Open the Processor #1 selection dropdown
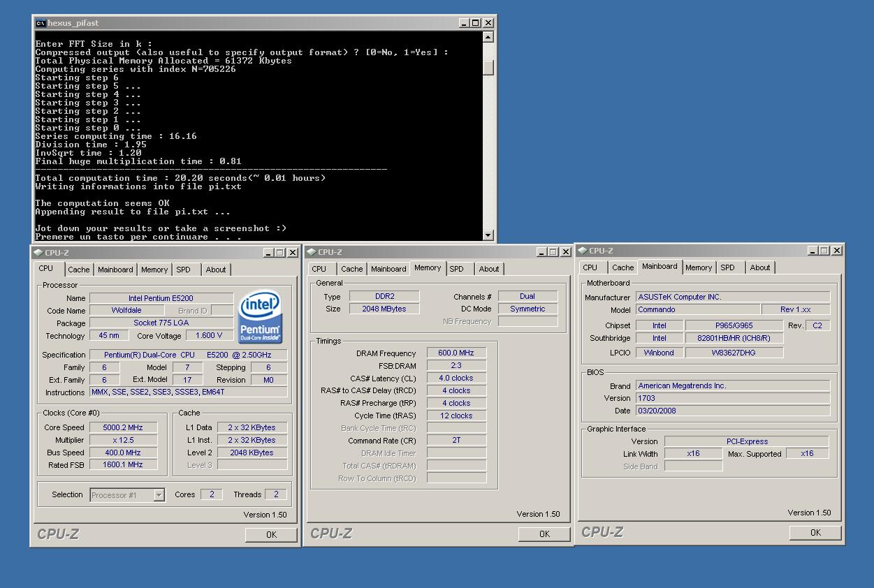 click(159, 495)
